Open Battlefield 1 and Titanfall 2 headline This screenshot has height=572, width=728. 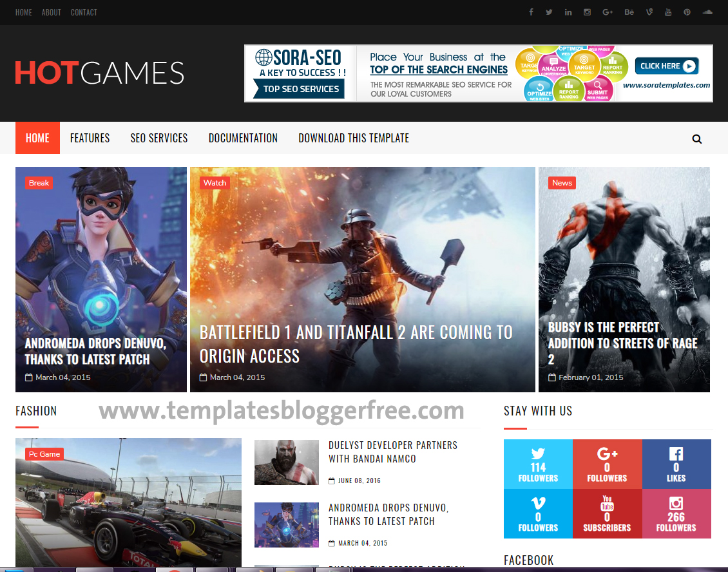coord(356,344)
